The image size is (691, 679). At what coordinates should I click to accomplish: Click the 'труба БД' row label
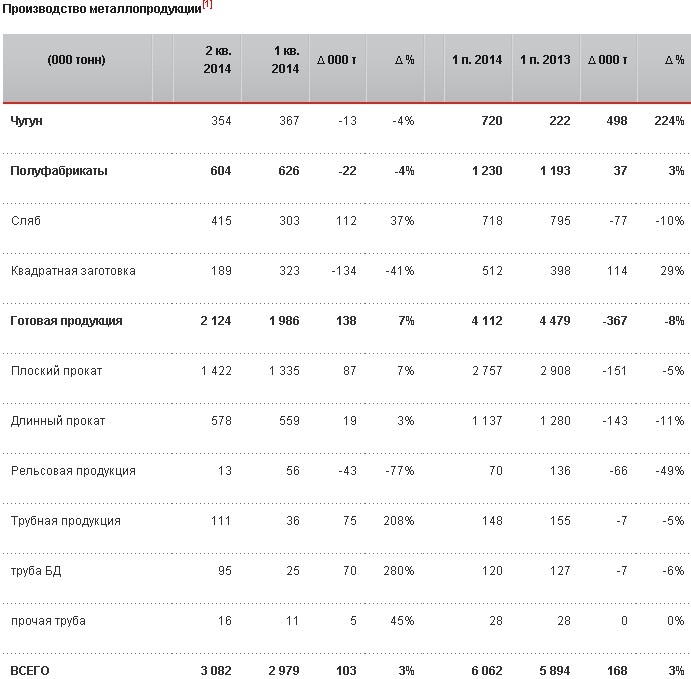pos(36,571)
